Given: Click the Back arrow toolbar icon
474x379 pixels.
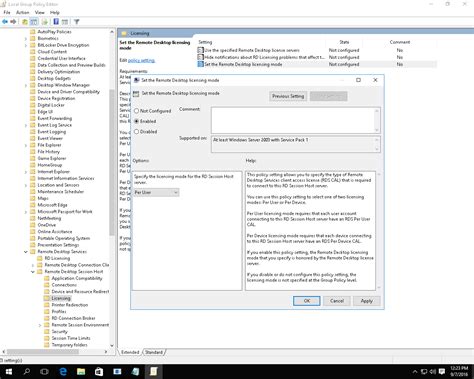Looking at the screenshot, I should [x=5, y=22].
